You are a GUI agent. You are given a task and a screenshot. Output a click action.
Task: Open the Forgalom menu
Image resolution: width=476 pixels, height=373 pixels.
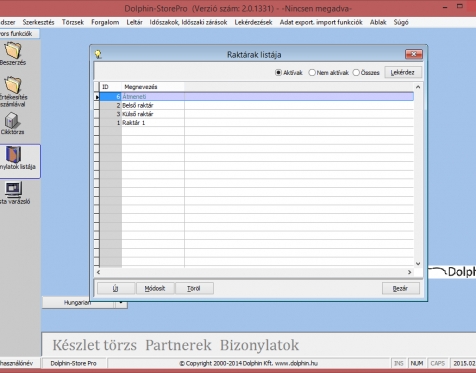click(x=105, y=22)
